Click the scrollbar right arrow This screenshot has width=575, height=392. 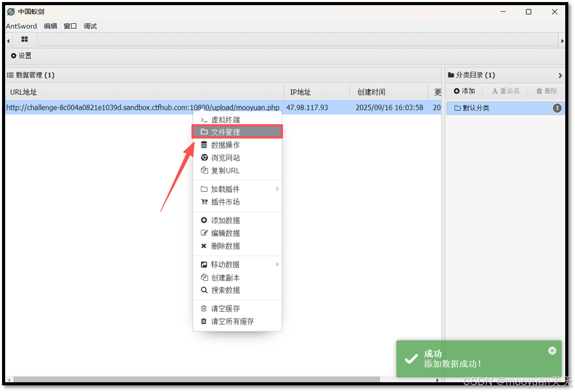[437, 380]
